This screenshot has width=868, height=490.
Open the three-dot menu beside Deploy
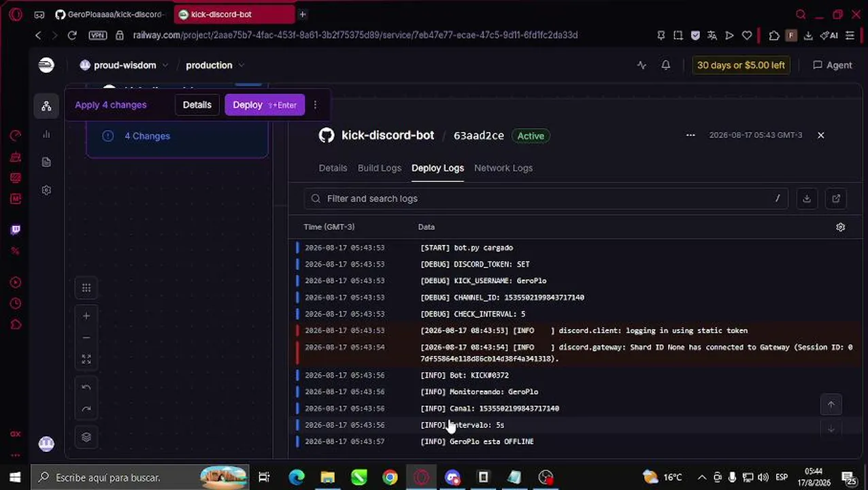point(315,105)
